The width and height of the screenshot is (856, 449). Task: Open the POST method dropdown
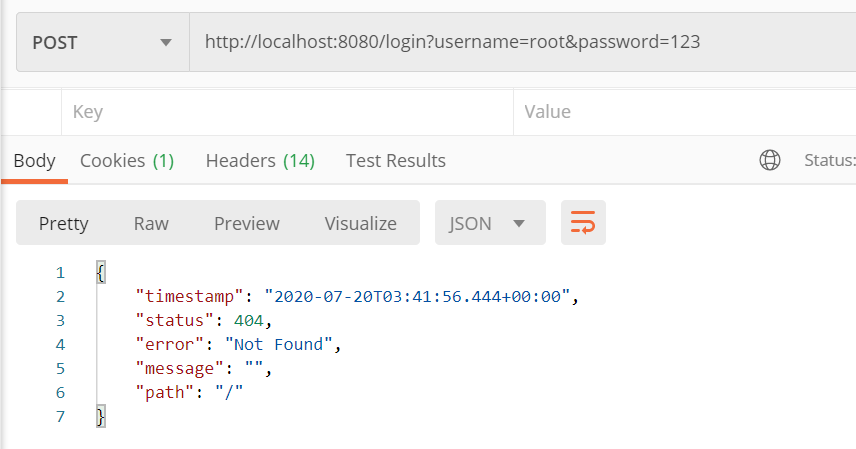(x=103, y=42)
